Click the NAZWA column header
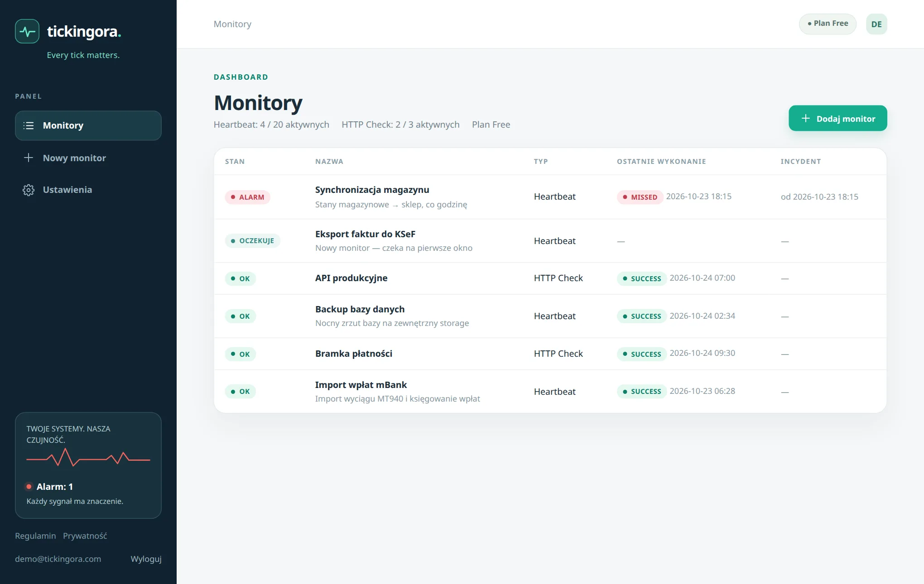 [x=329, y=162]
